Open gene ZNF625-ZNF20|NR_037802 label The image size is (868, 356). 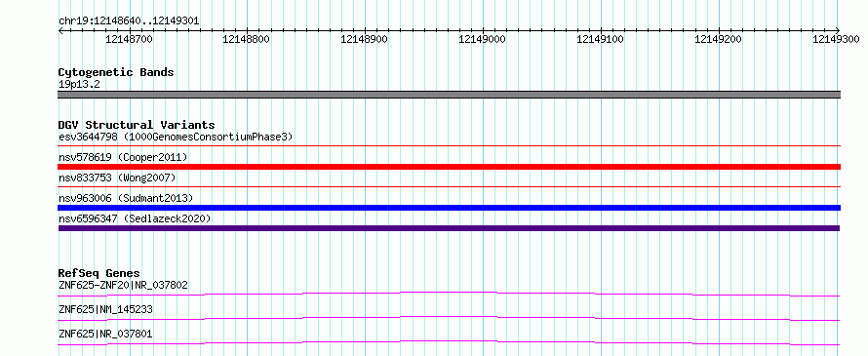click(x=123, y=286)
